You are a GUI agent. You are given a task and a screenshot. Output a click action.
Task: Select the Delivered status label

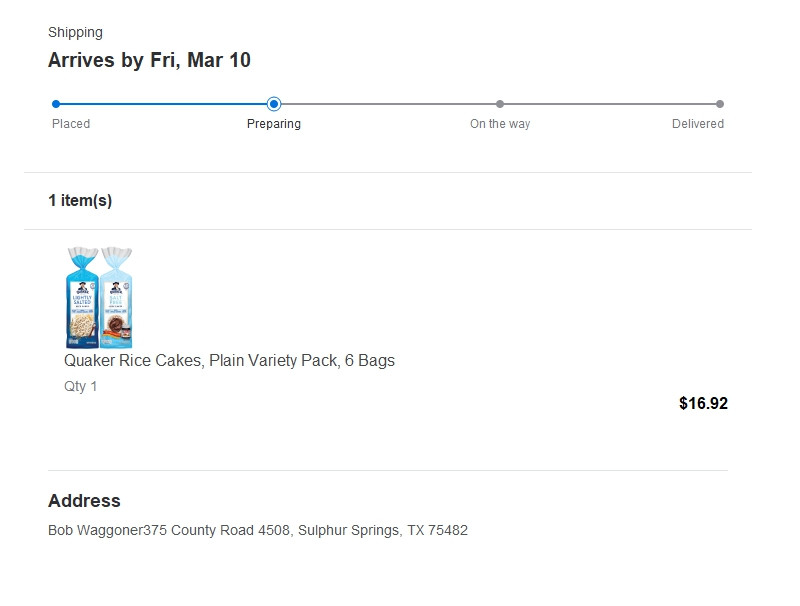(698, 124)
